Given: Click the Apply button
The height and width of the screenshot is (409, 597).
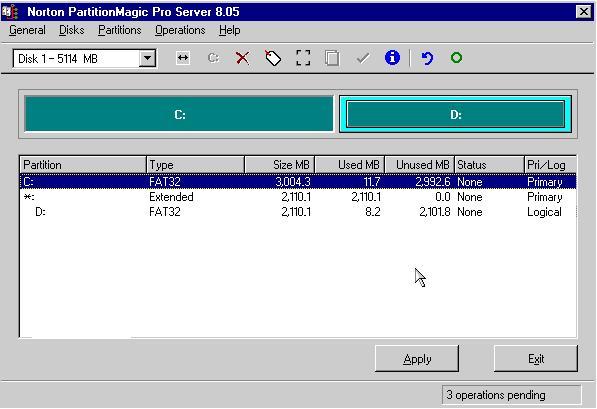Looking at the screenshot, I should [x=417, y=358].
